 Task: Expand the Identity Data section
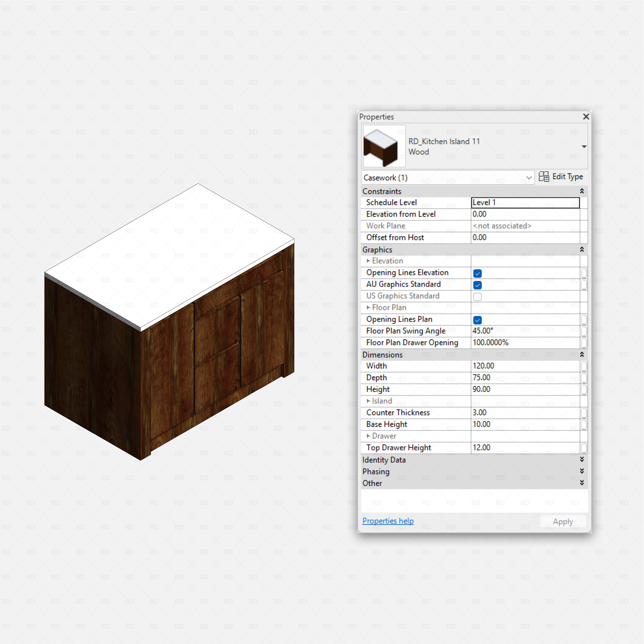582,460
